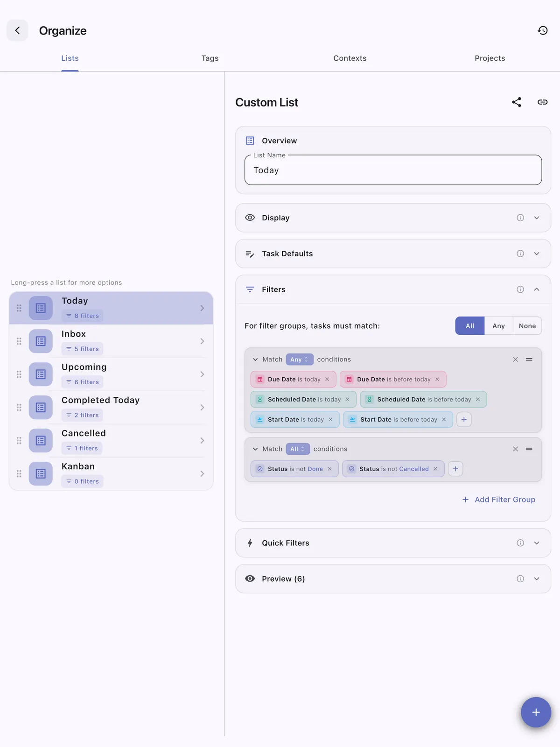The image size is (560, 747).
Task: Open the 'Any' match dropdown
Action: point(300,359)
